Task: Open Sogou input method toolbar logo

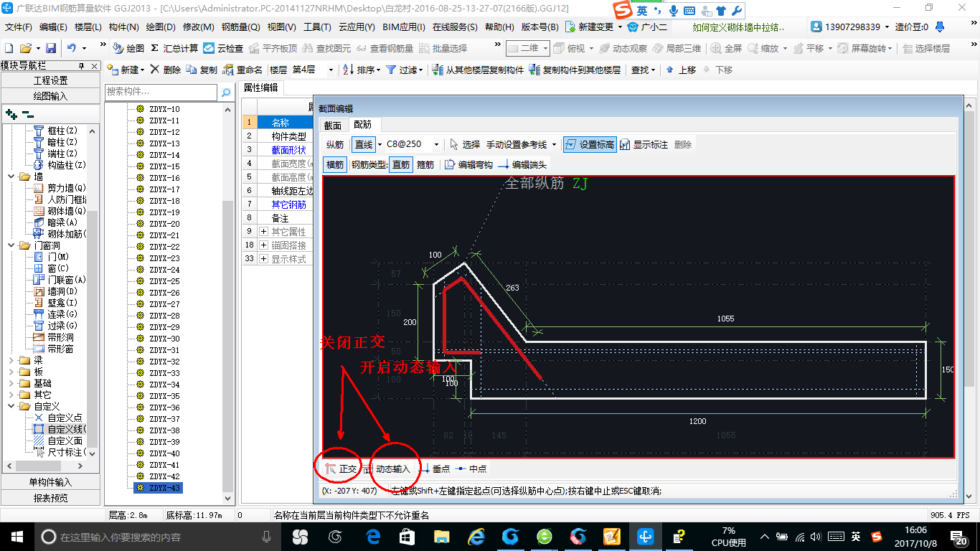Action: 623,10
